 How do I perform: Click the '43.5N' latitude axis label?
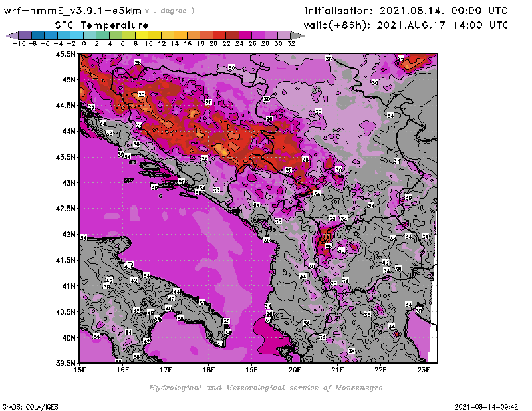tap(66, 157)
